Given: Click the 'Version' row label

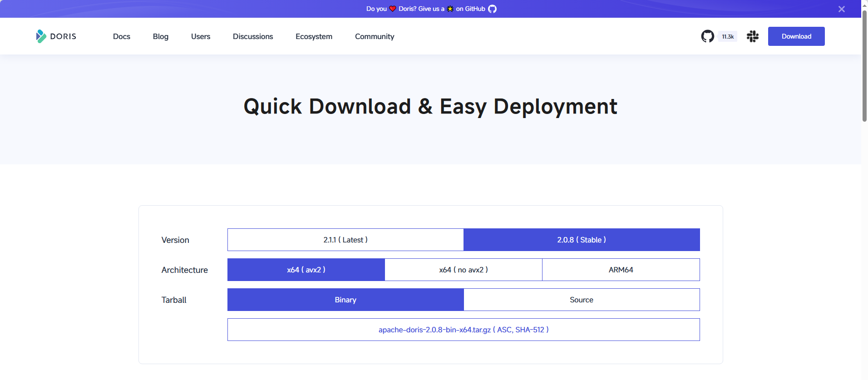Looking at the screenshot, I should coord(175,240).
